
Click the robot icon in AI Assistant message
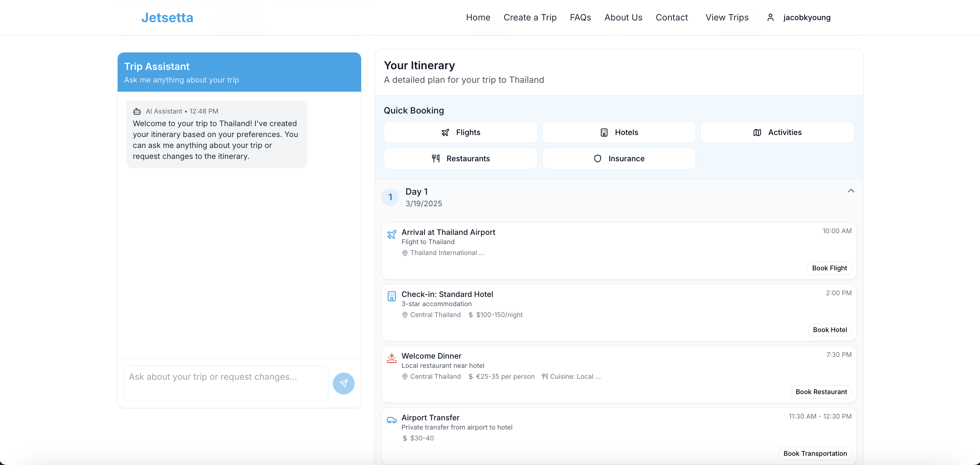coord(137,111)
